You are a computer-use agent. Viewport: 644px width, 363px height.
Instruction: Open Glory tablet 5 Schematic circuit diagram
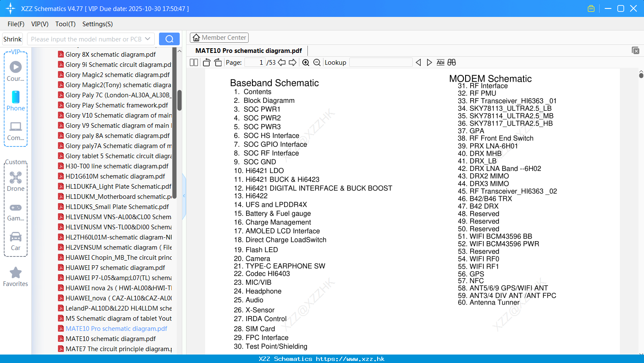[x=118, y=156]
